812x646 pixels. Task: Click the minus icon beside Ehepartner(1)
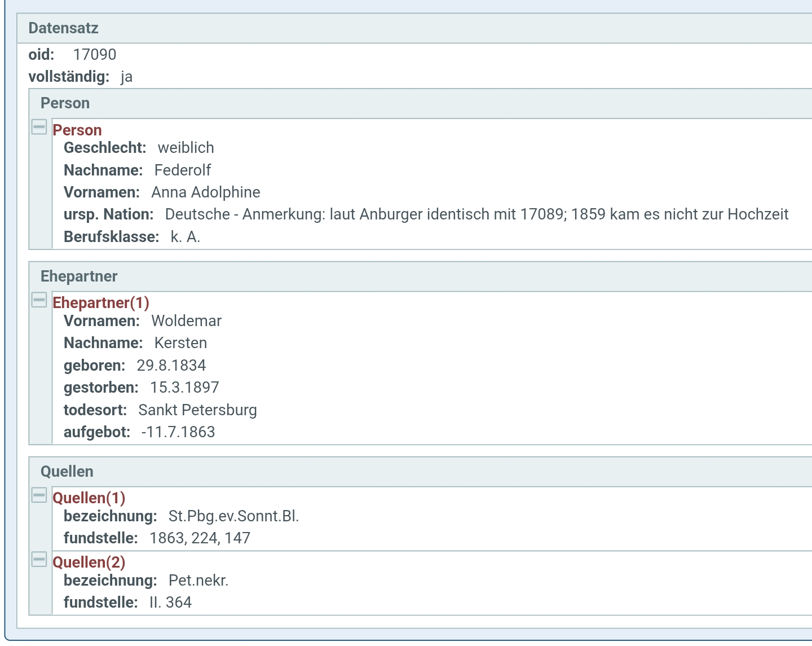(39, 300)
